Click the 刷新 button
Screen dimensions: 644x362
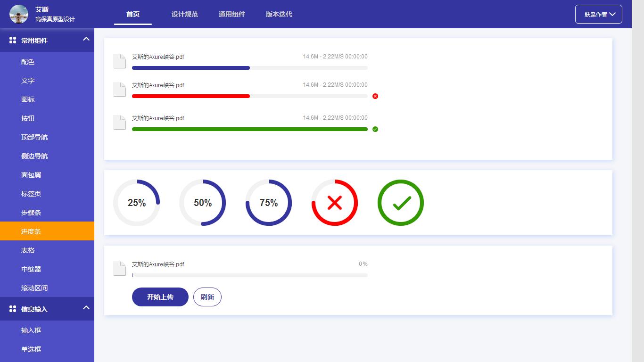pyautogui.click(x=207, y=297)
